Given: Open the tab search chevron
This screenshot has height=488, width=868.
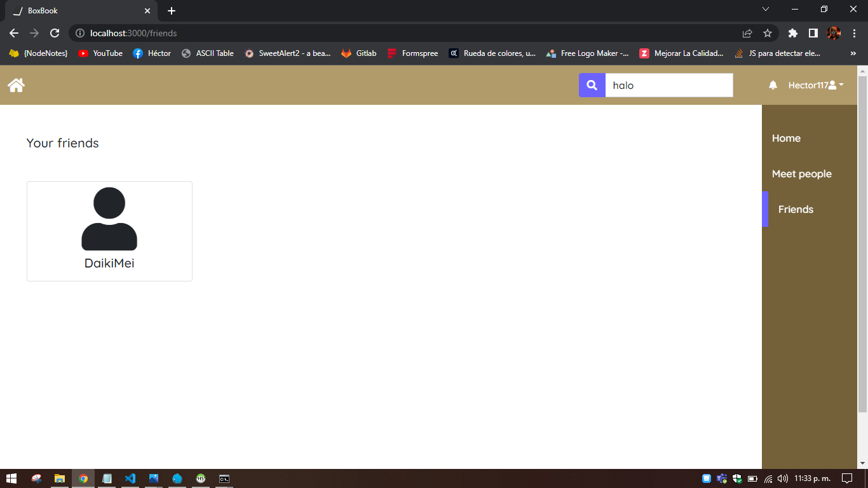Looking at the screenshot, I should (766, 9).
